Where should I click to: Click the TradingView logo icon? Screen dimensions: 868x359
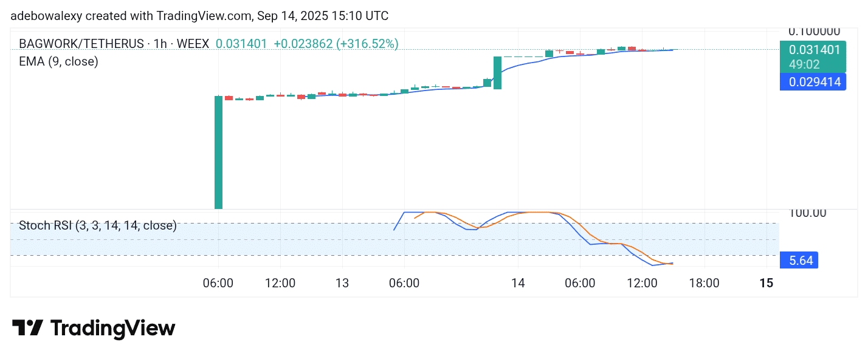[x=27, y=328]
